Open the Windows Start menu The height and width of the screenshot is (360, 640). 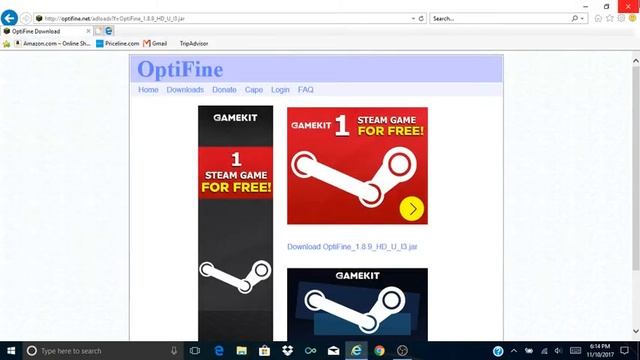coord(11,351)
